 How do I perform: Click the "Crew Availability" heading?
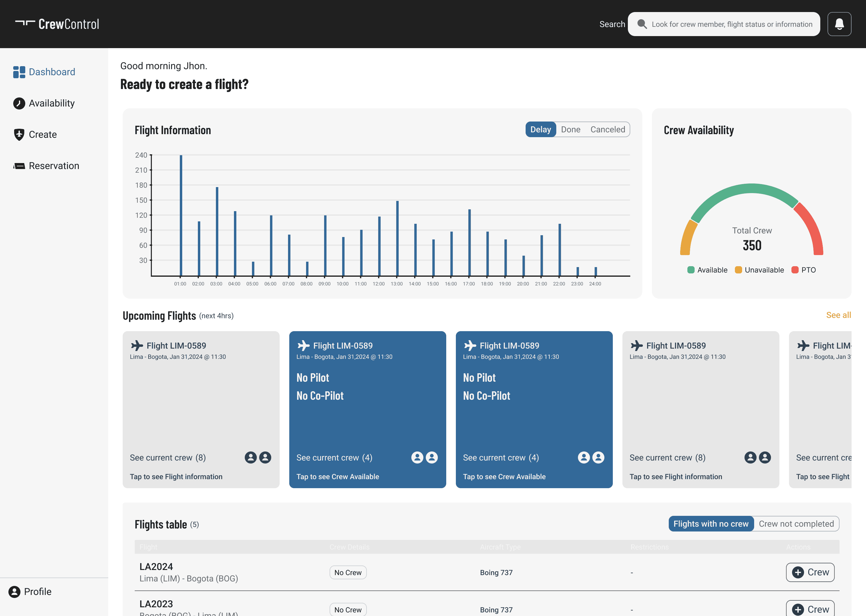699,130
